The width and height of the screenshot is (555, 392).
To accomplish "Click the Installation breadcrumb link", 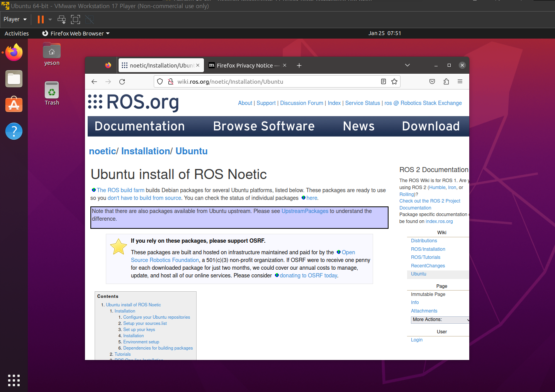I will 146,151.
